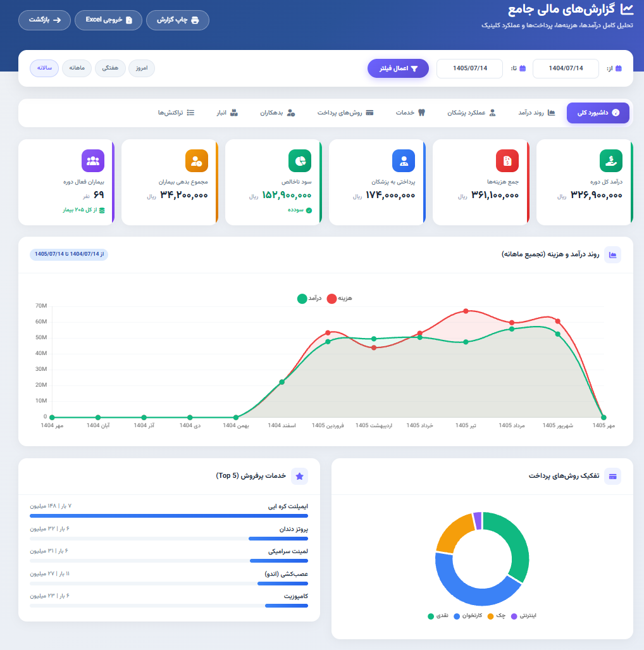Viewport: 644px width, 650px height.
Task: Click the خروجی Excel button
Action: point(109,20)
